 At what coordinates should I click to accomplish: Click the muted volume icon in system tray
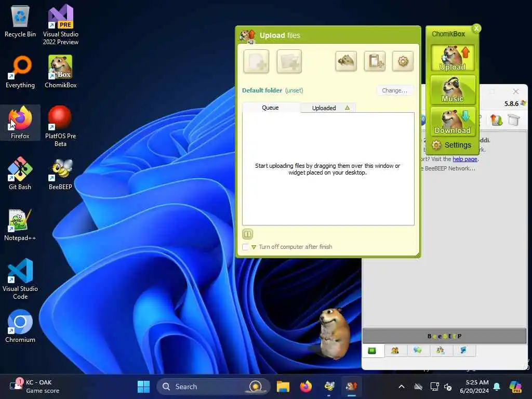click(448, 387)
